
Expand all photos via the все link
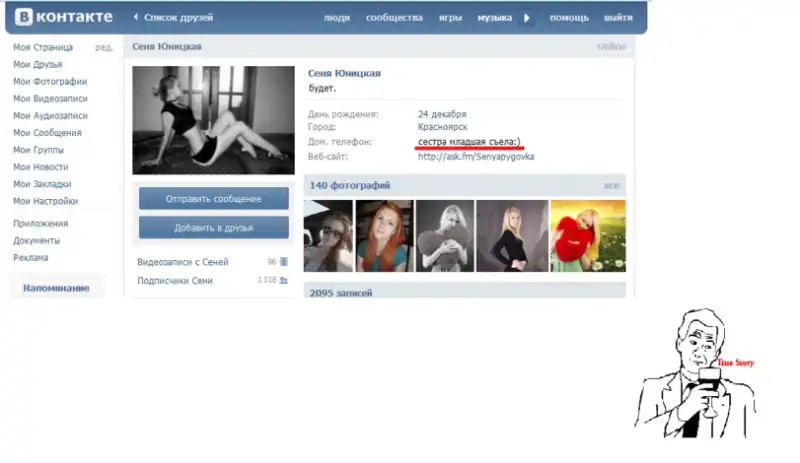pos(612,186)
